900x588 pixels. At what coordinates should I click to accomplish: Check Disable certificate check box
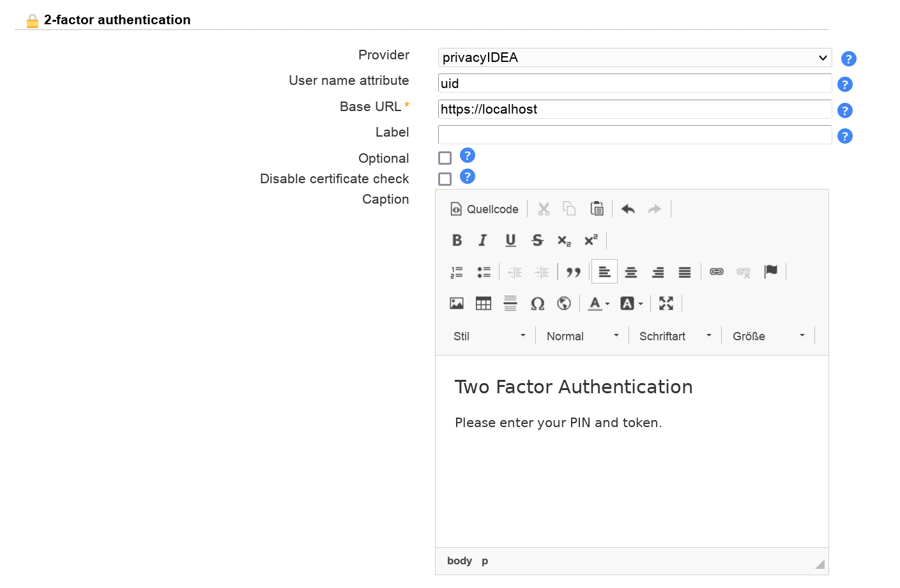(445, 179)
